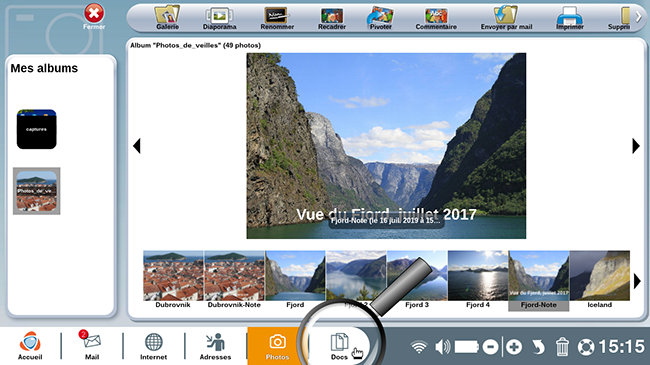The image size is (650, 365).
Task: Show previous photo with left arrow
Action: 137,146
